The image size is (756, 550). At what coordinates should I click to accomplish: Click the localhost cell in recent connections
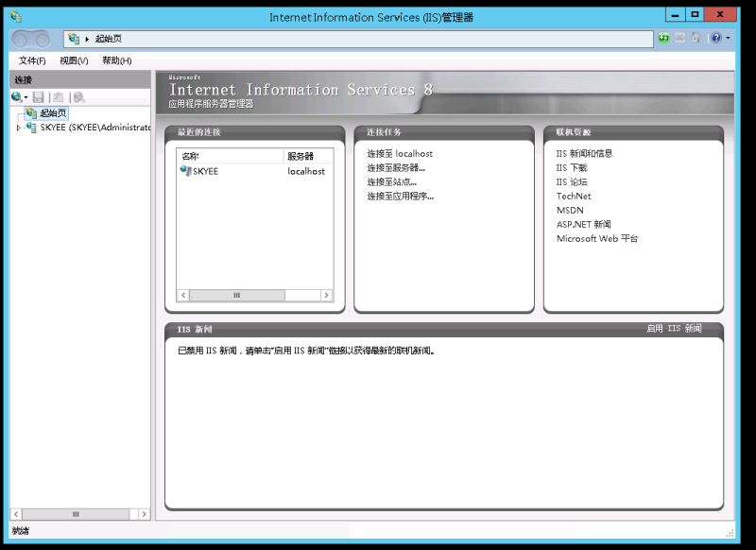(306, 171)
